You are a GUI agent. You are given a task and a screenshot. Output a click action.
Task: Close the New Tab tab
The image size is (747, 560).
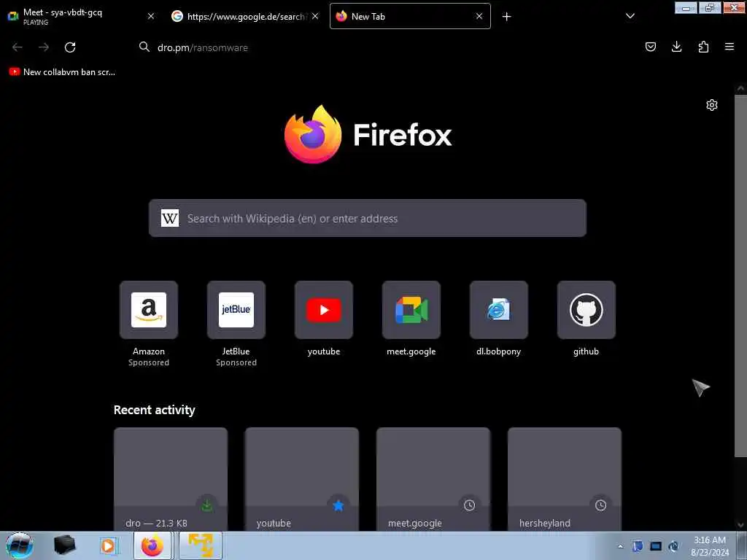click(479, 16)
